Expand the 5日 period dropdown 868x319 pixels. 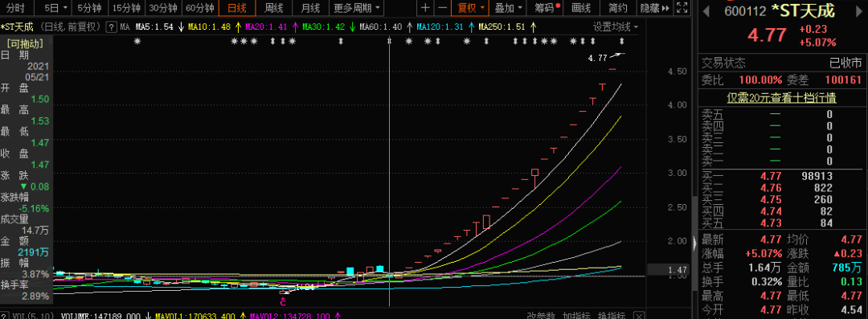pos(56,8)
